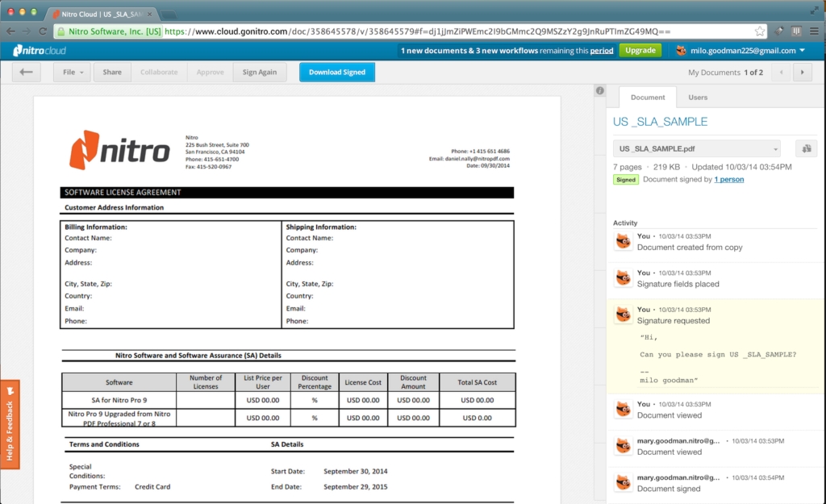This screenshot has width=826, height=504.
Task: Click the Share button
Action: click(112, 72)
